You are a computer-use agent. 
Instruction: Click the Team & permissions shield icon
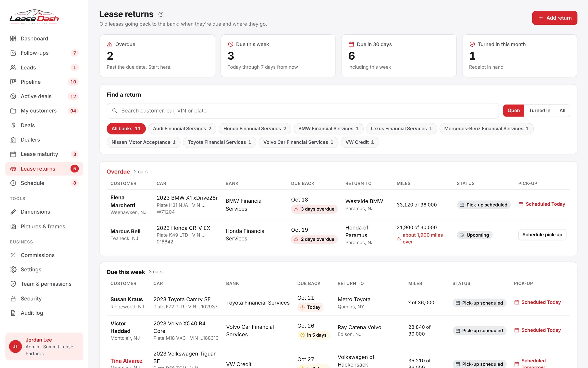click(x=13, y=284)
